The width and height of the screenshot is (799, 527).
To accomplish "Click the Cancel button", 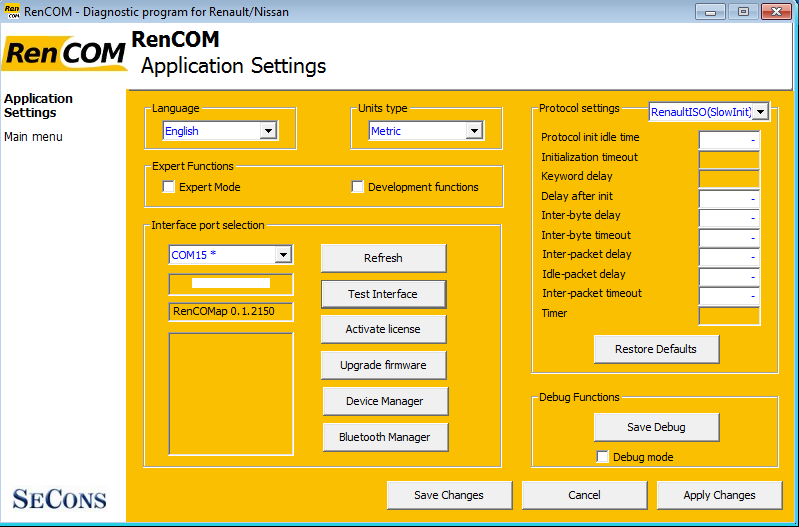I will coord(584,495).
